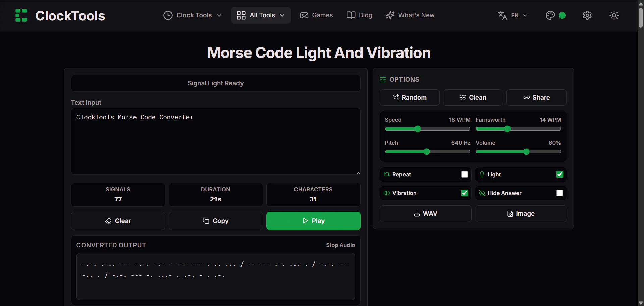Click Stop Audio link
This screenshot has height=306, width=644.
pyautogui.click(x=340, y=245)
